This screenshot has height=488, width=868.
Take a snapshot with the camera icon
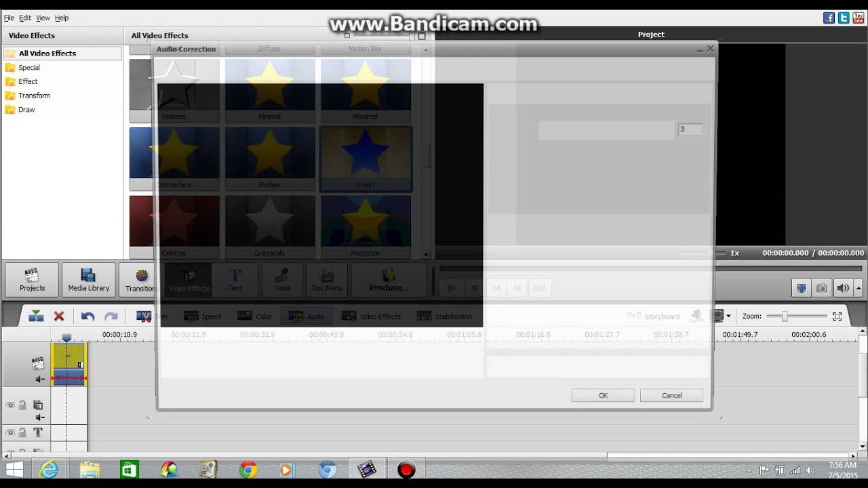pyautogui.click(x=822, y=288)
